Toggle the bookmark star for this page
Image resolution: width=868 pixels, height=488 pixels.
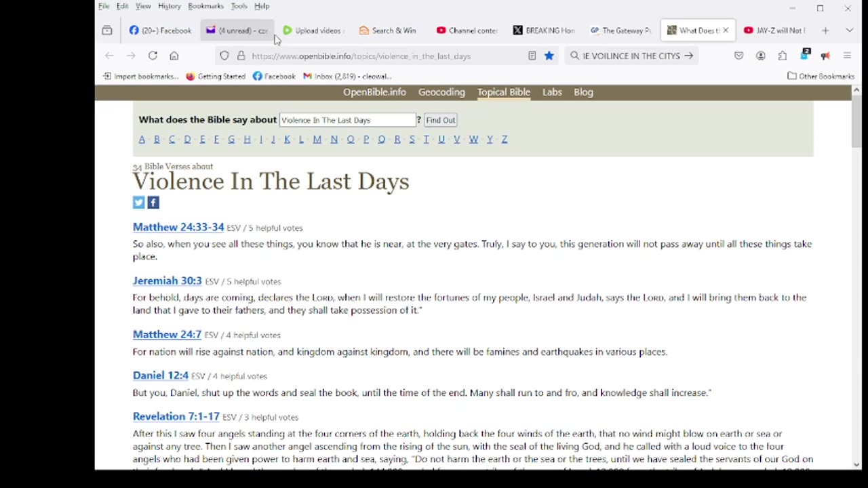tap(549, 56)
